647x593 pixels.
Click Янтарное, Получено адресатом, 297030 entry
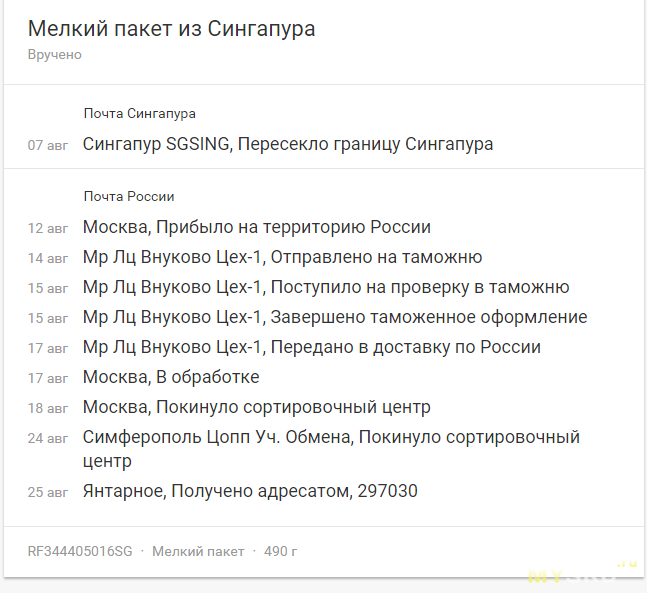tap(250, 491)
